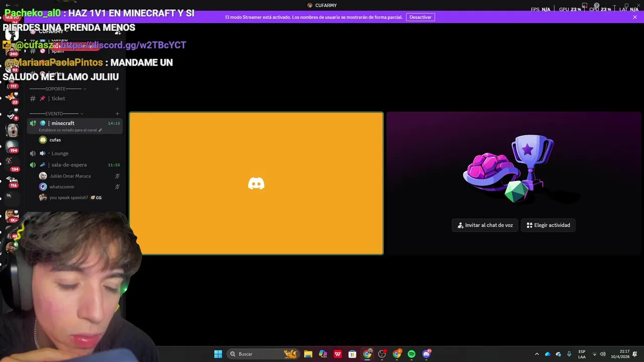Open the server with 194 badge
The image size is (644, 362).
pyautogui.click(x=12, y=145)
